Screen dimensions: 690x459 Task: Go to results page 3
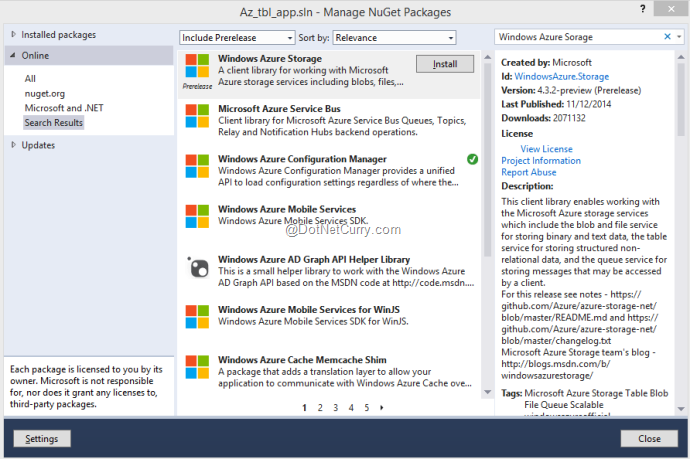(x=335, y=408)
